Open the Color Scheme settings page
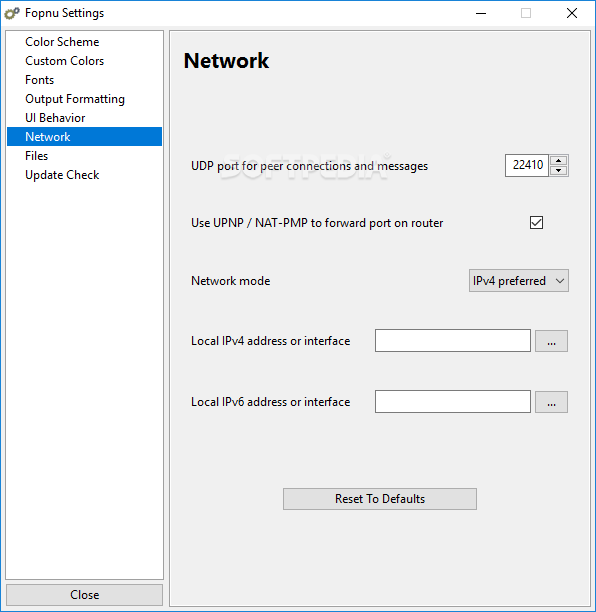 point(84,42)
